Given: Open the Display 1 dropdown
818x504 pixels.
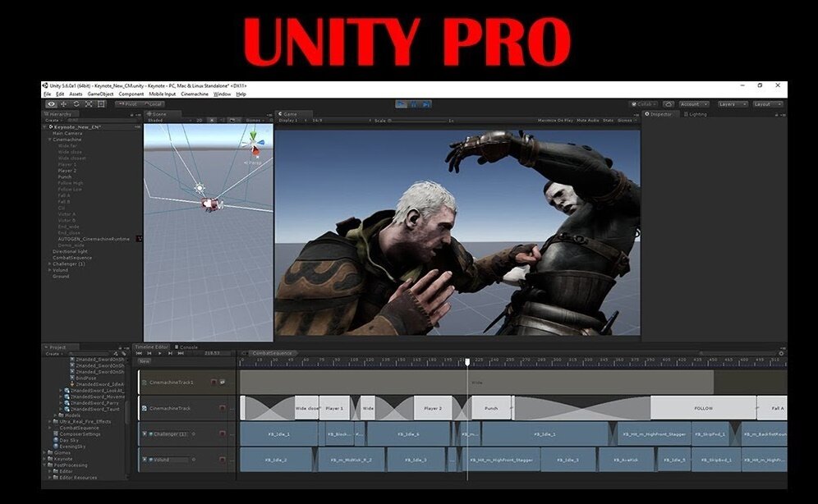Looking at the screenshot, I should point(292,121).
